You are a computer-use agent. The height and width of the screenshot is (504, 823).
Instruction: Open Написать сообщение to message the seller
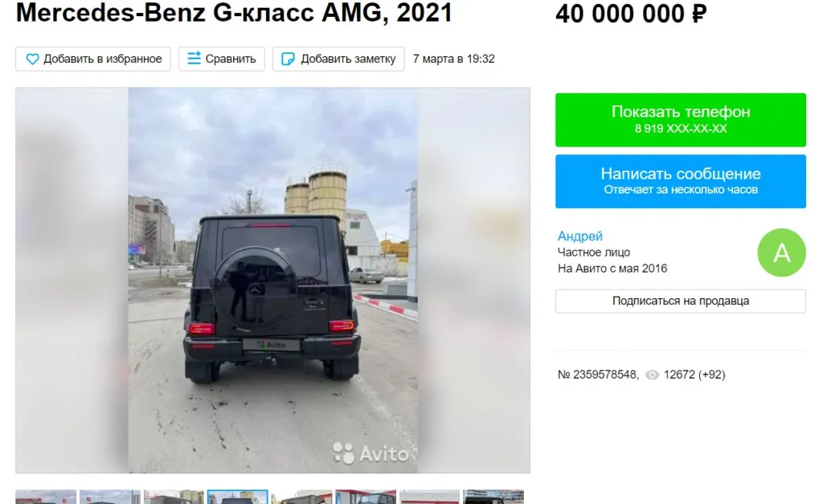680,181
